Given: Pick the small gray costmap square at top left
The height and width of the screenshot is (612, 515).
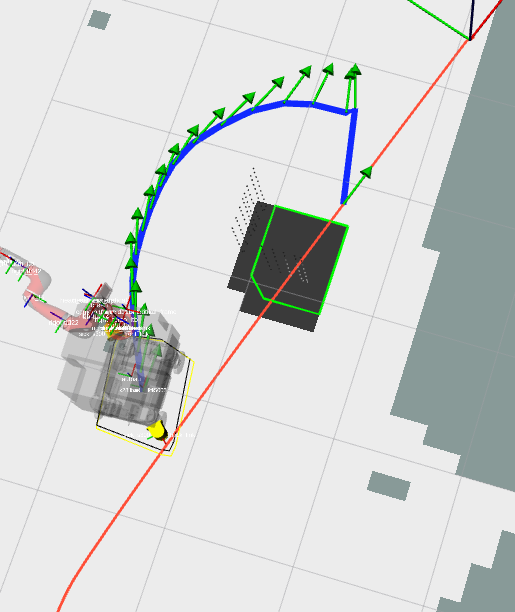Looking at the screenshot, I should click(x=99, y=20).
